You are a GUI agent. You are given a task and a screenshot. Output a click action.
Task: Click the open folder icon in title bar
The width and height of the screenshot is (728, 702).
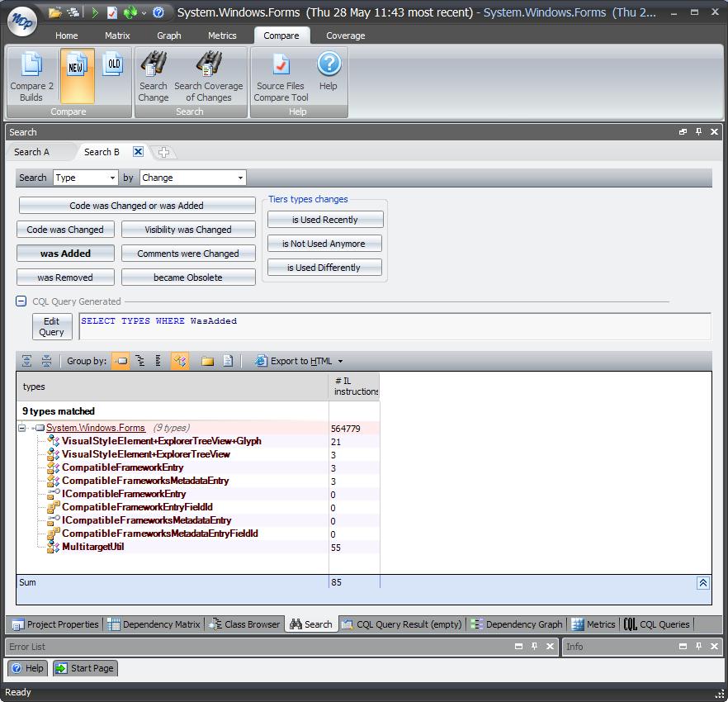point(55,12)
